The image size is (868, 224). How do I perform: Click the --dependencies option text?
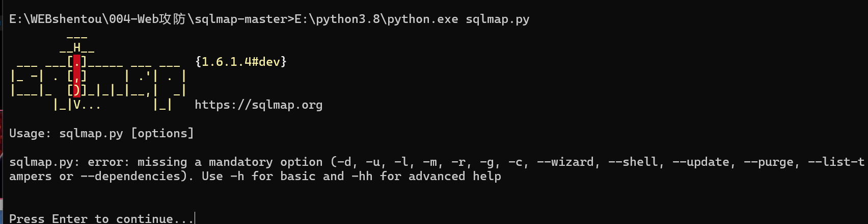click(x=130, y=177)
